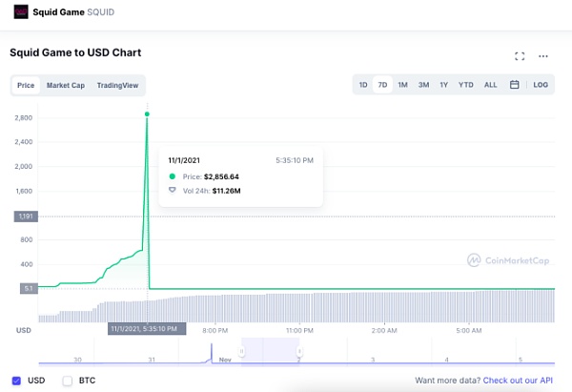Show ALL time price history
Screen dimensions: 572x392
pos(490,85)
